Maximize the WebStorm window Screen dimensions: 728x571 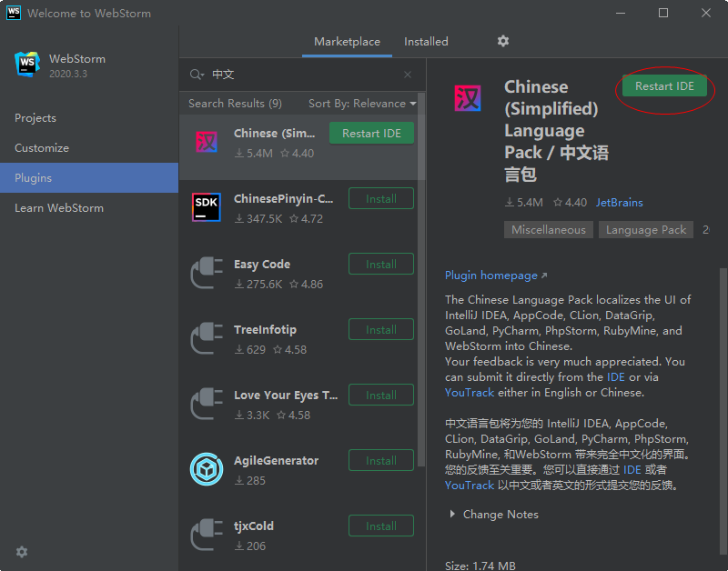663,13
